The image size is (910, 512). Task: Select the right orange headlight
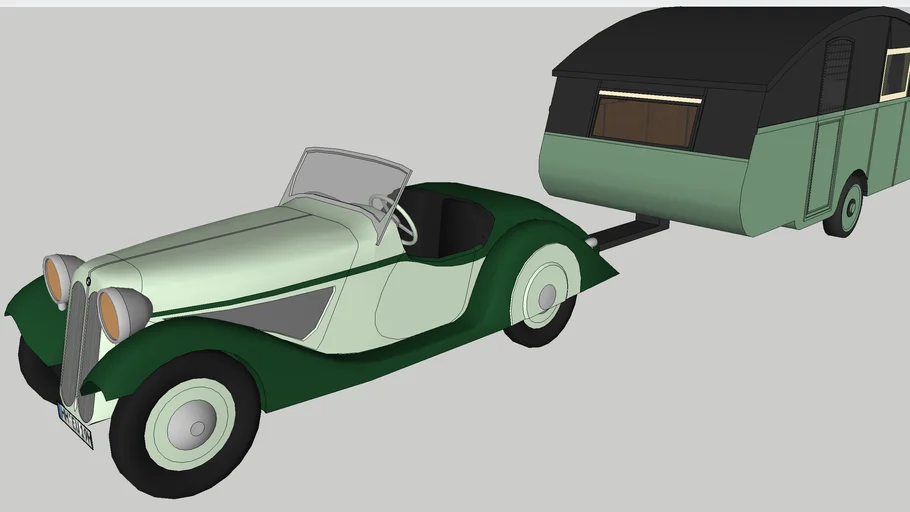coord(121,312)
